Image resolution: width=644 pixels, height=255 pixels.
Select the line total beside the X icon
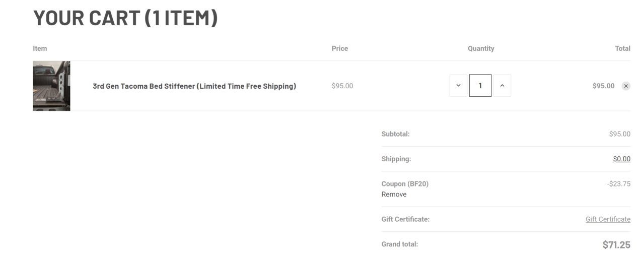603,86
